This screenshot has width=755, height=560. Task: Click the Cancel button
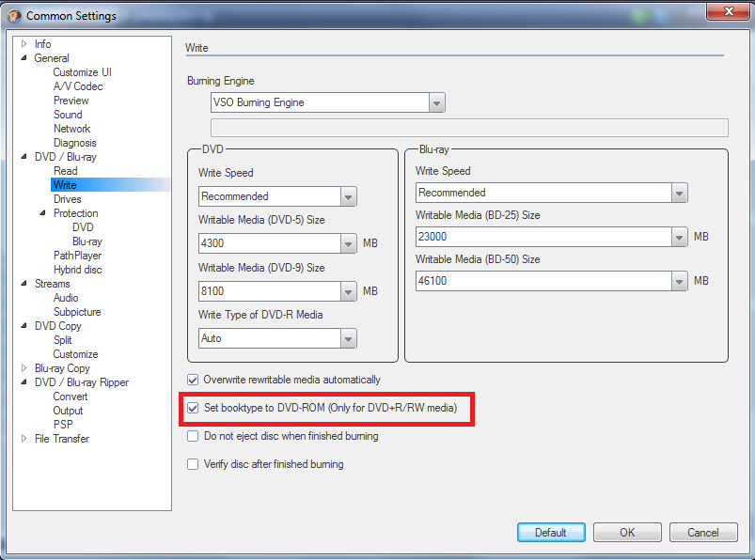703,533
